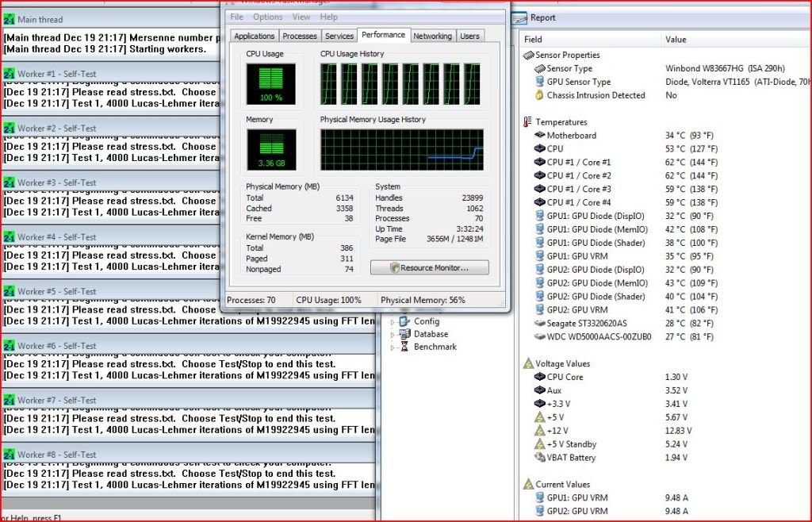Select the CPU #1 / Core #1 temperature row
The height and width of the screenshot is (522, 812).
coord(579,163)
